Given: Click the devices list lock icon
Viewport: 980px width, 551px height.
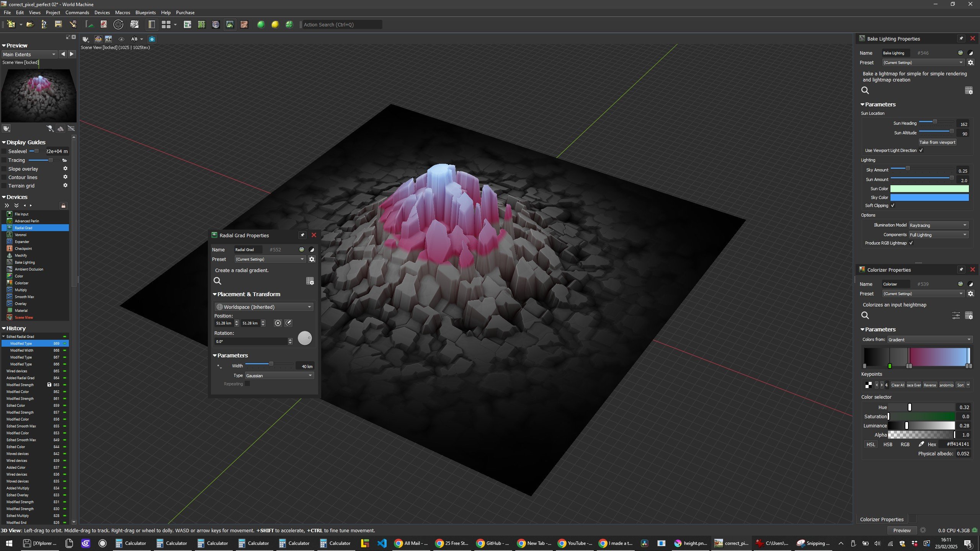Looking at the screenshot, I should [64, 205].
